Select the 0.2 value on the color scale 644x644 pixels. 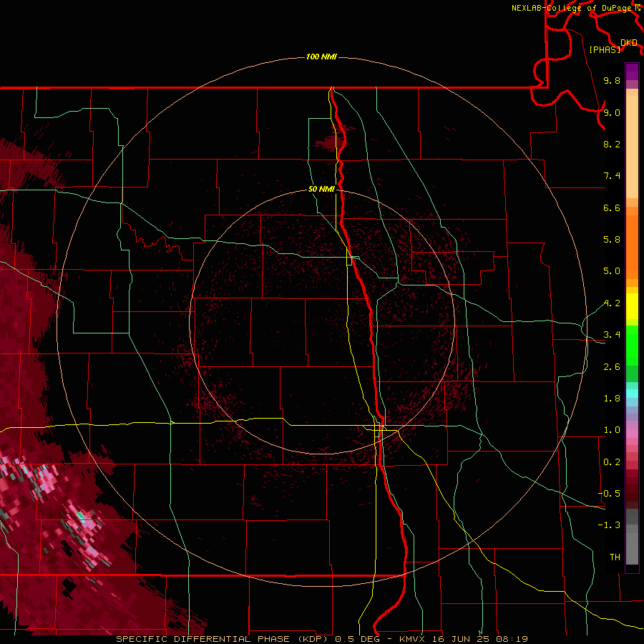pos(612,462)
